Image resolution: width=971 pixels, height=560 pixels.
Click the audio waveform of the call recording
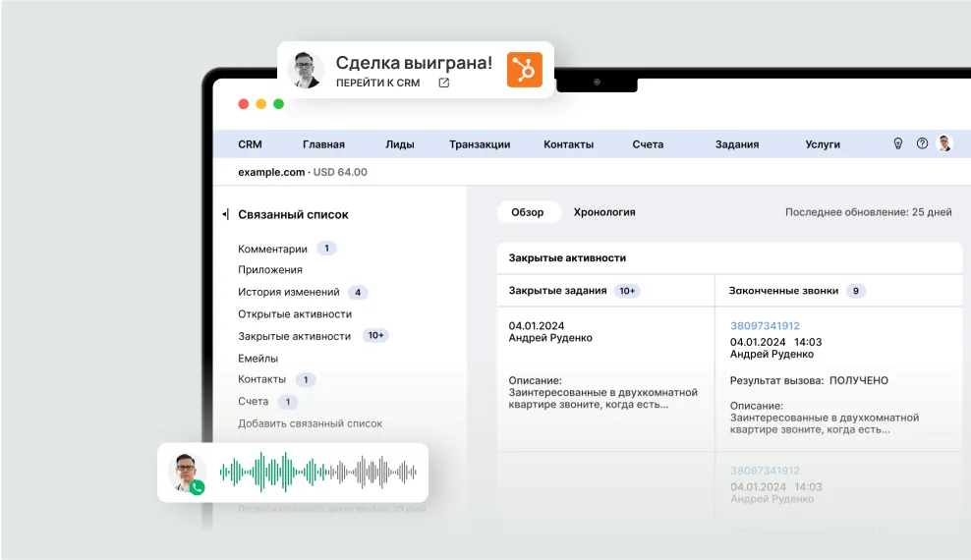[317, 473]
